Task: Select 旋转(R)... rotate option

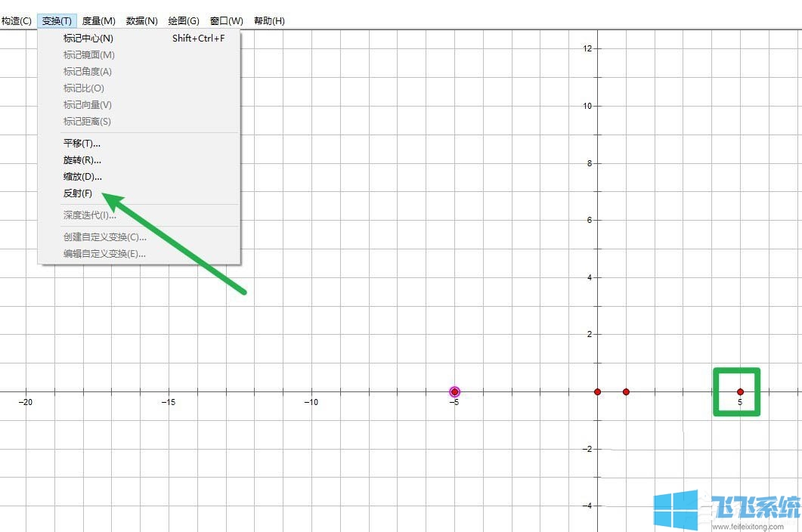Action: click(82, 160)
